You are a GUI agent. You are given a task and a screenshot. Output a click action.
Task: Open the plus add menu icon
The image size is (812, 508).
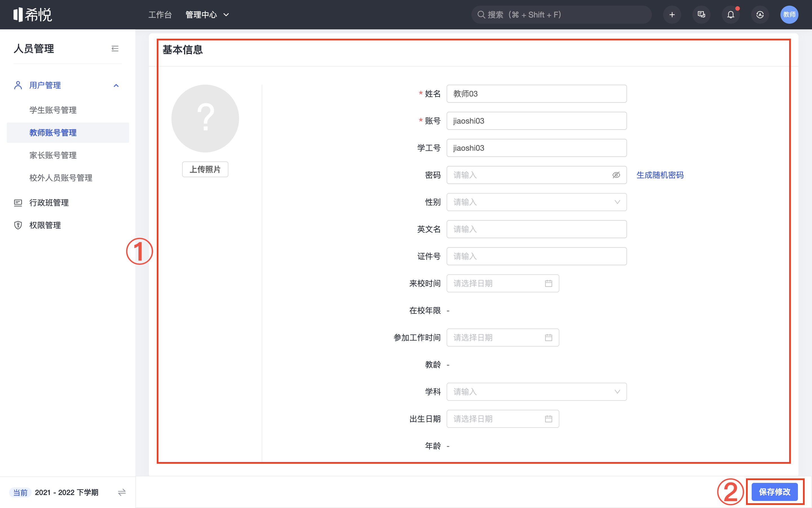click(672, 14)
